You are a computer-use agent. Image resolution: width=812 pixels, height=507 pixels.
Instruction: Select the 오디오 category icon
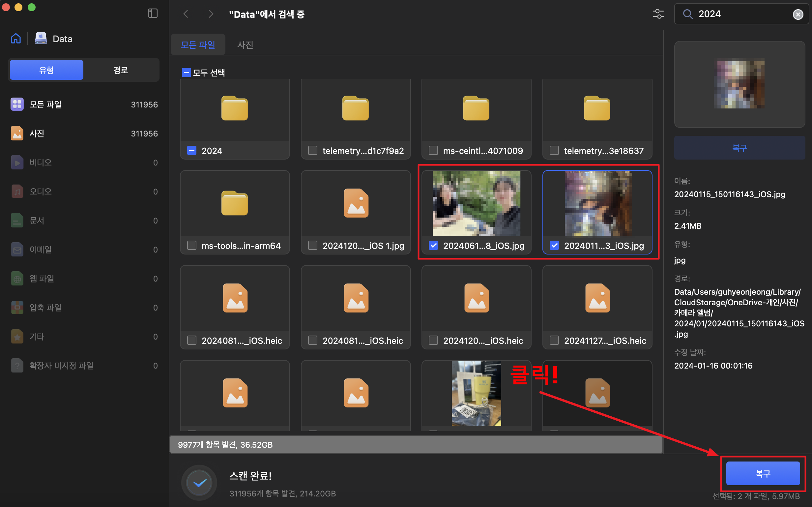coord(17,192)
